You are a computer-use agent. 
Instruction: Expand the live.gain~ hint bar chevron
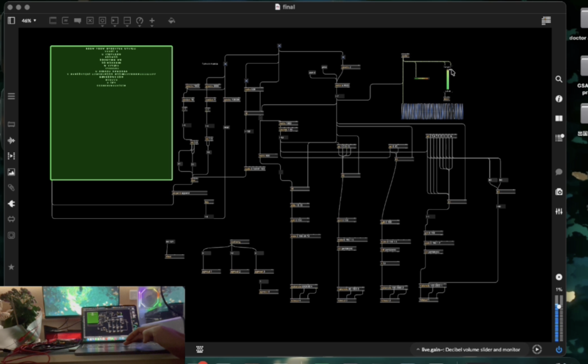418,350
